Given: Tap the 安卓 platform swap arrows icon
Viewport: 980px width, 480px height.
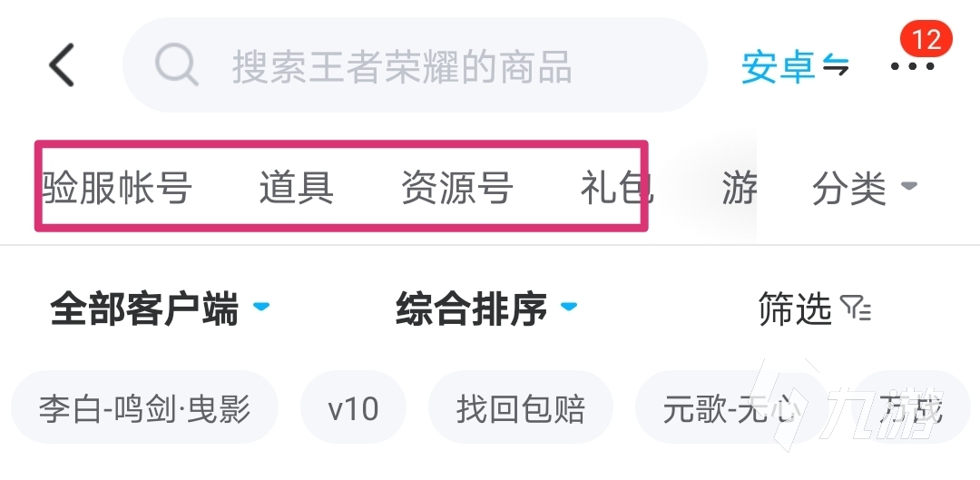Looking at the screenshot, I should click(x=836, y=66).
